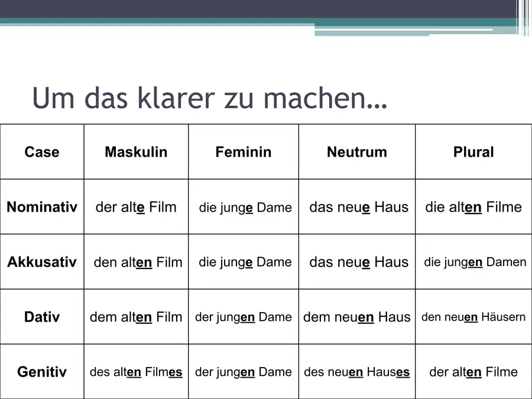Click the Genitiv cell "der jungen Dame"
Image resolution: width=532 pixels, height=399 pixels.
coord(244,372)
